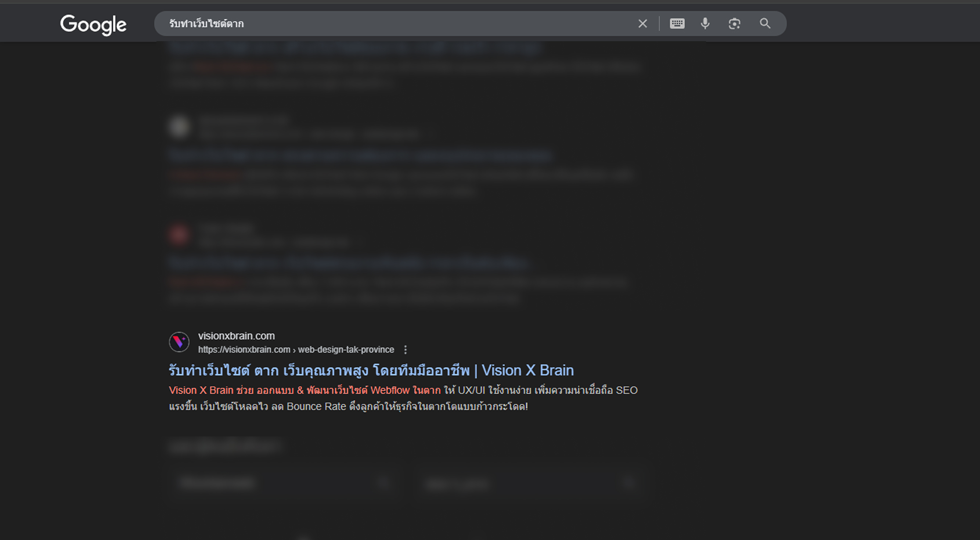
Task: Open visionxbrain.com site name
Action: point(236,336)
